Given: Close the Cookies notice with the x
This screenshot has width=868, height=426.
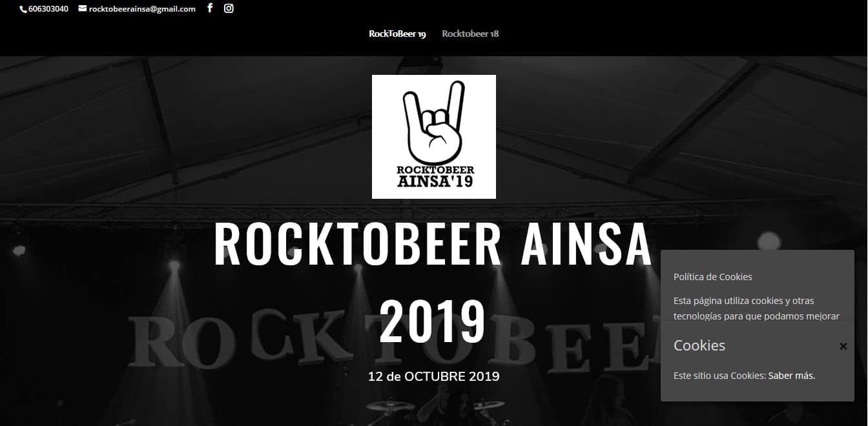Looking at the screenshot, I should [x=843, y=347].
